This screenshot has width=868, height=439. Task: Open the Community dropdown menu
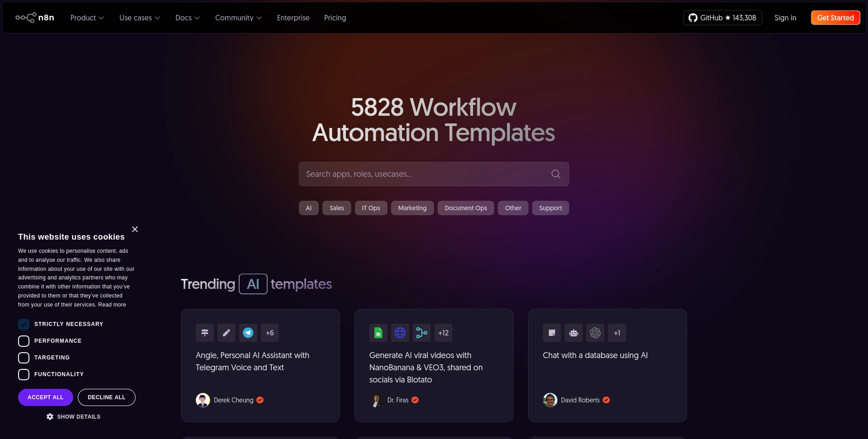coord(238,18)
